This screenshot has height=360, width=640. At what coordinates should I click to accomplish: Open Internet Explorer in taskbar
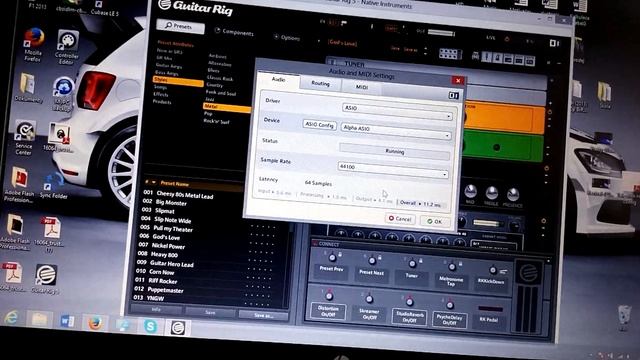click(x=11, y=317)
